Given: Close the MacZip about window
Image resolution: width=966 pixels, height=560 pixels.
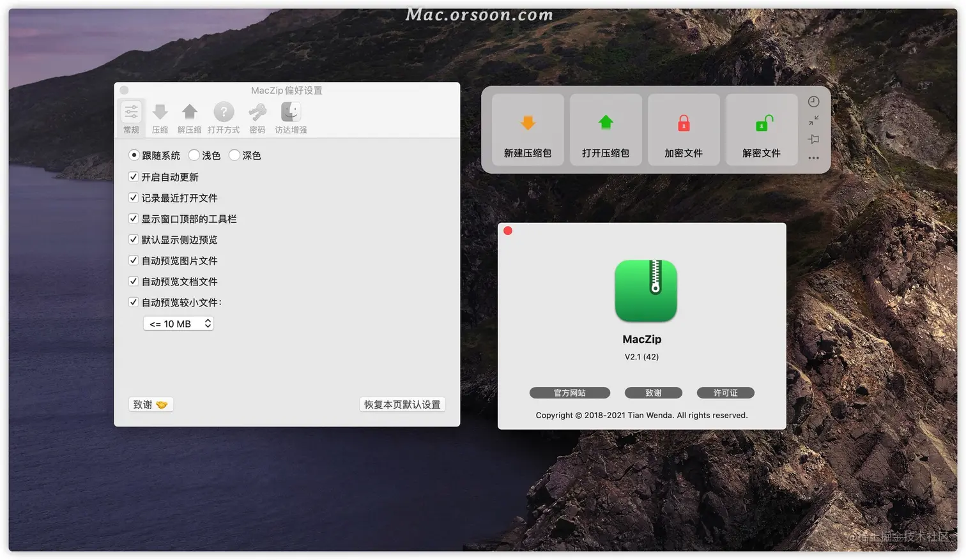Looking at the screenshot, I should point(508,231).
